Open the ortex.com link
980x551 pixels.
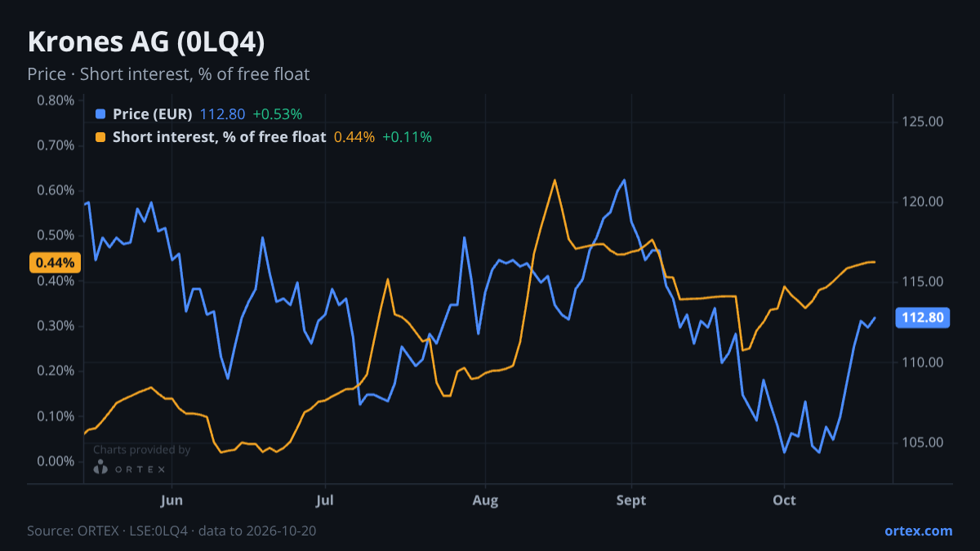919,531
